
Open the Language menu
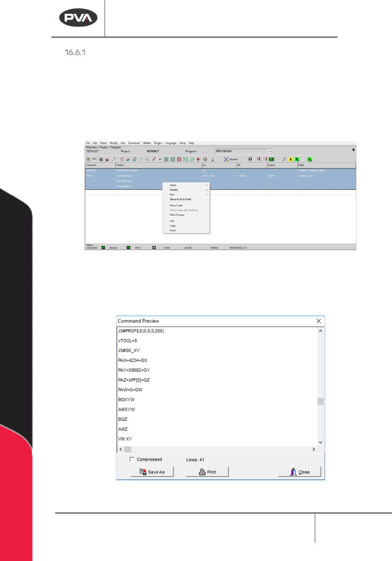[171, 143]
